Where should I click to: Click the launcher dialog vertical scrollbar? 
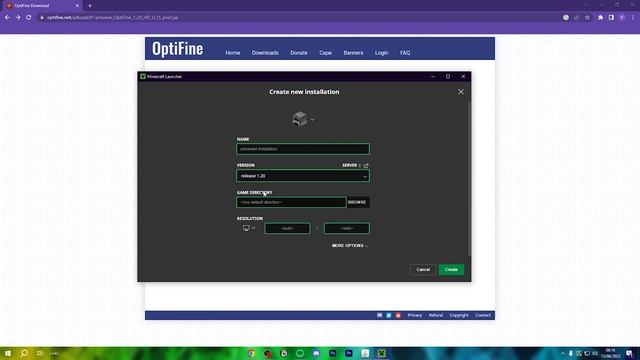pos(469,178)
